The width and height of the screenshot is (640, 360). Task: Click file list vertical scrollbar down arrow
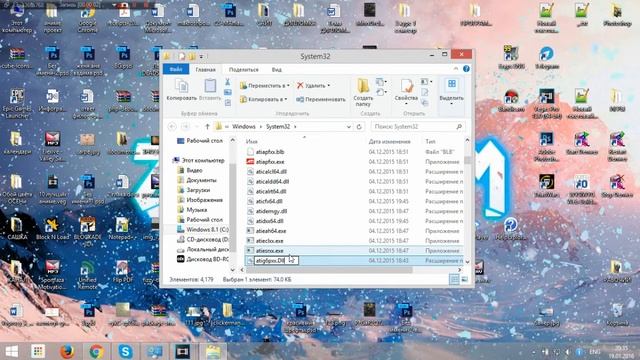(467, 262)
